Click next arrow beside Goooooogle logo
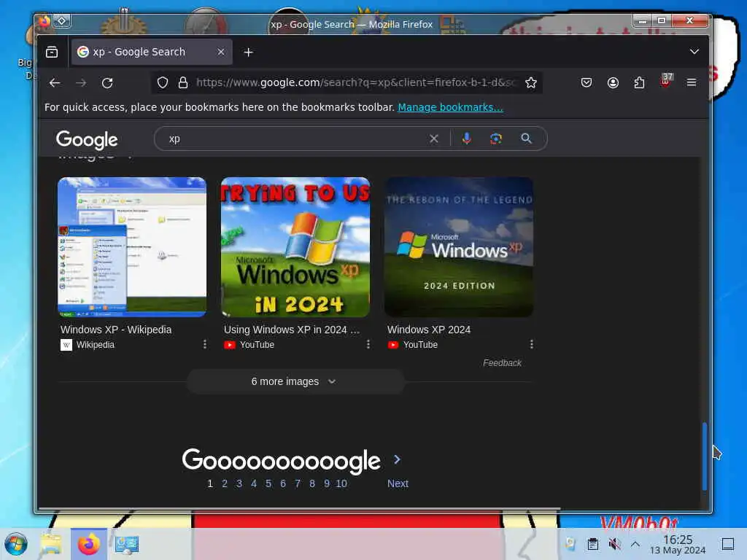 (x=397, y=459)
